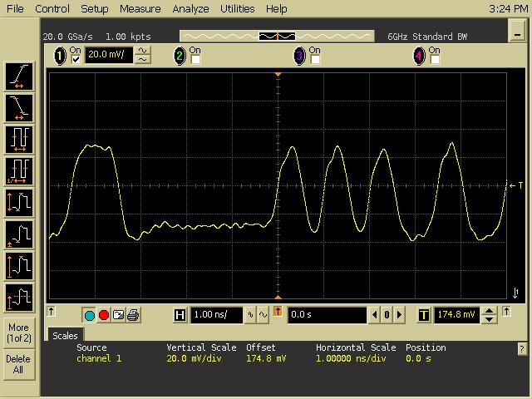Click the teal circle icon below the waveform

click(x=90, y=315)
